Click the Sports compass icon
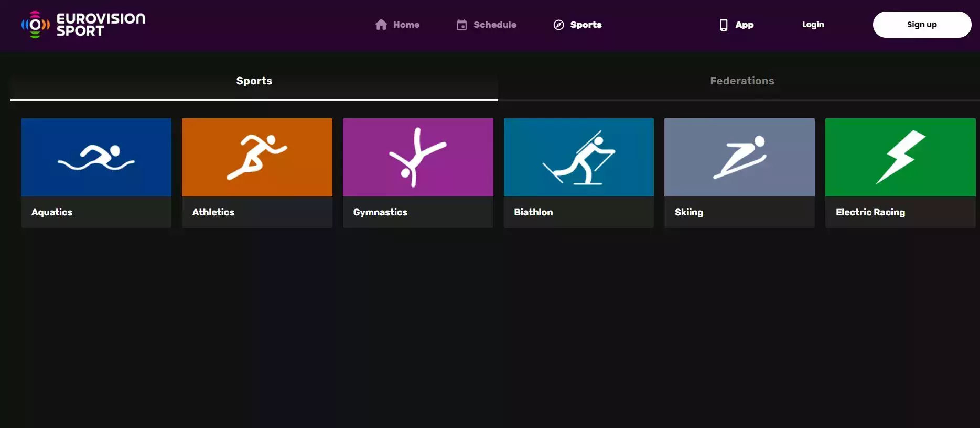Image resolution: width=980 pixels, height=428 pixels. coord(559,25)
